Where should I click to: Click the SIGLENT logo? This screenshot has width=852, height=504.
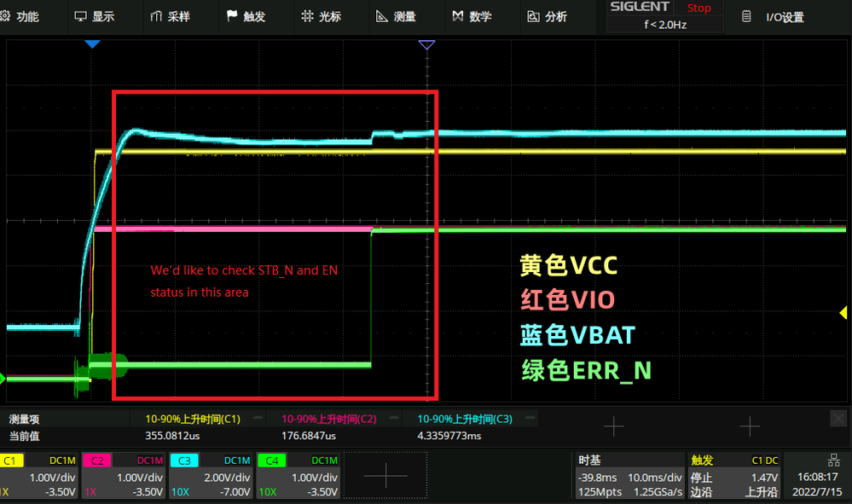(x=639, y=7)
